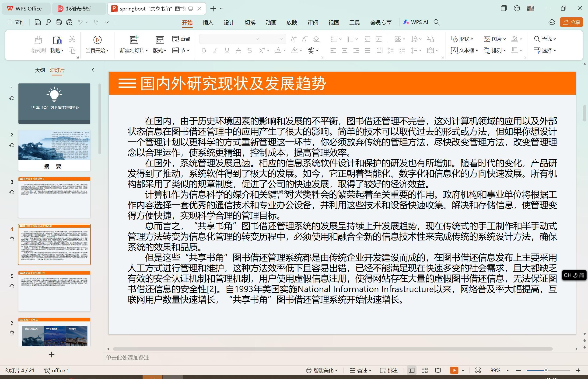588x379 pixels.
Task: Open the font name combo box
Action: click(230, 39)
